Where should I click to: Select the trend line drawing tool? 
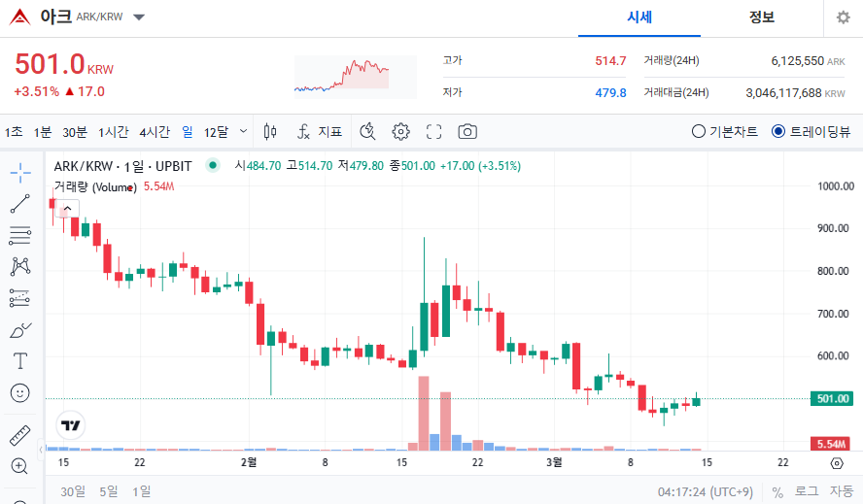coord(20,204)
